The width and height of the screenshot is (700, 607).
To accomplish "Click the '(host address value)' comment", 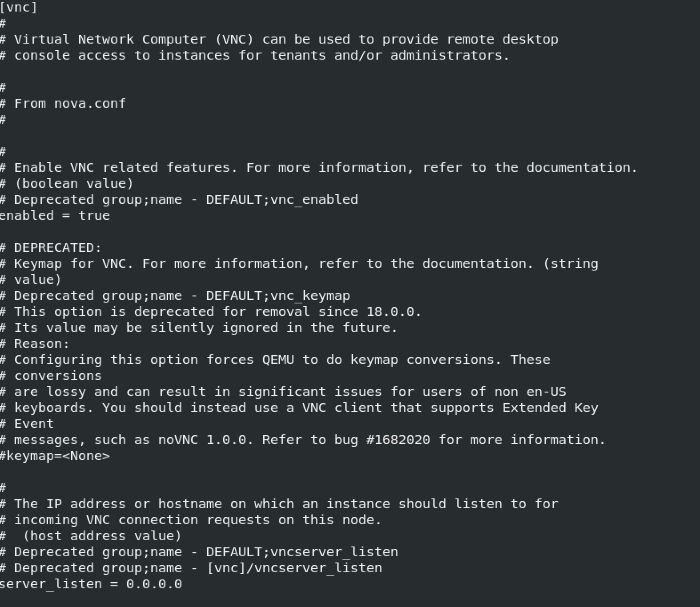I will pyautogui.click(x=102, y=536).
